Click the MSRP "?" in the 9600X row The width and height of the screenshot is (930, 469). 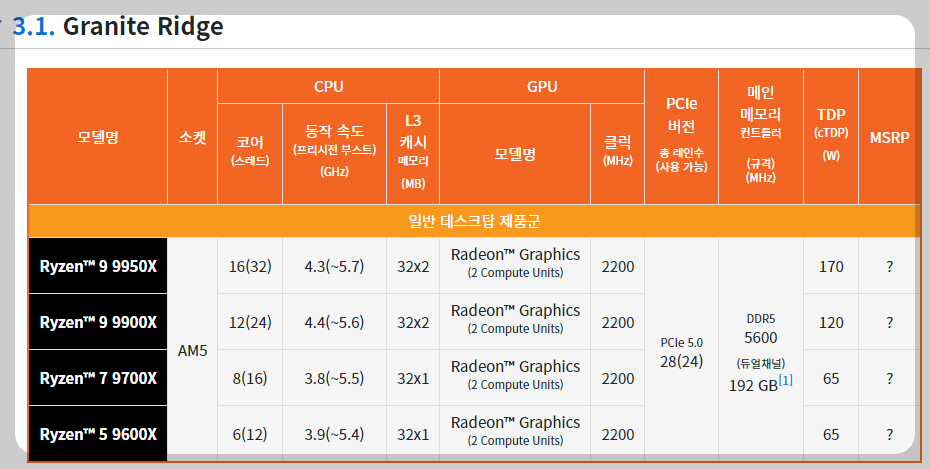click(x=889, y=434)
